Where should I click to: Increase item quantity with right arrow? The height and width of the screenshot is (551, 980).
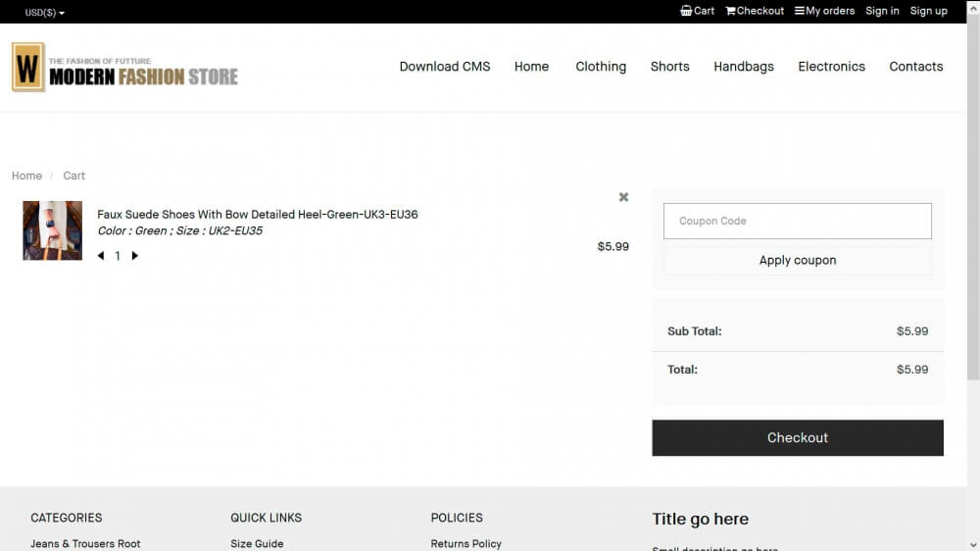pos(134,255)
